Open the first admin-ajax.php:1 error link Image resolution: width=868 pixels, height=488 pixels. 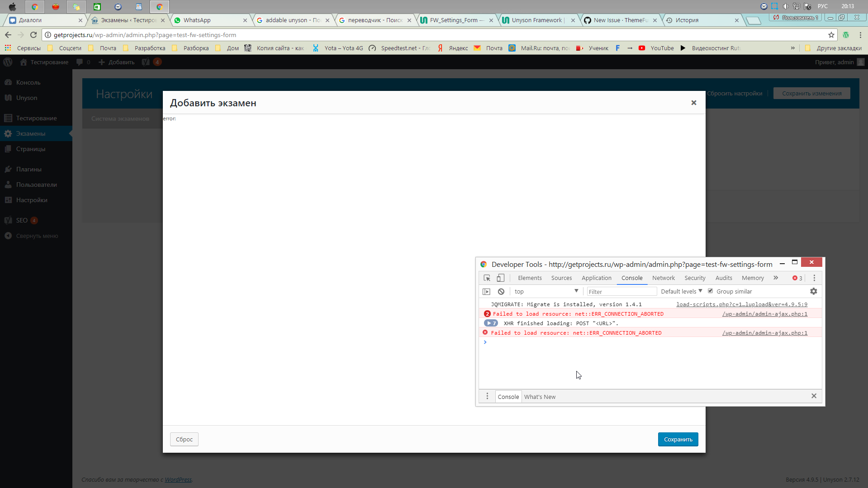pos(765,313)
